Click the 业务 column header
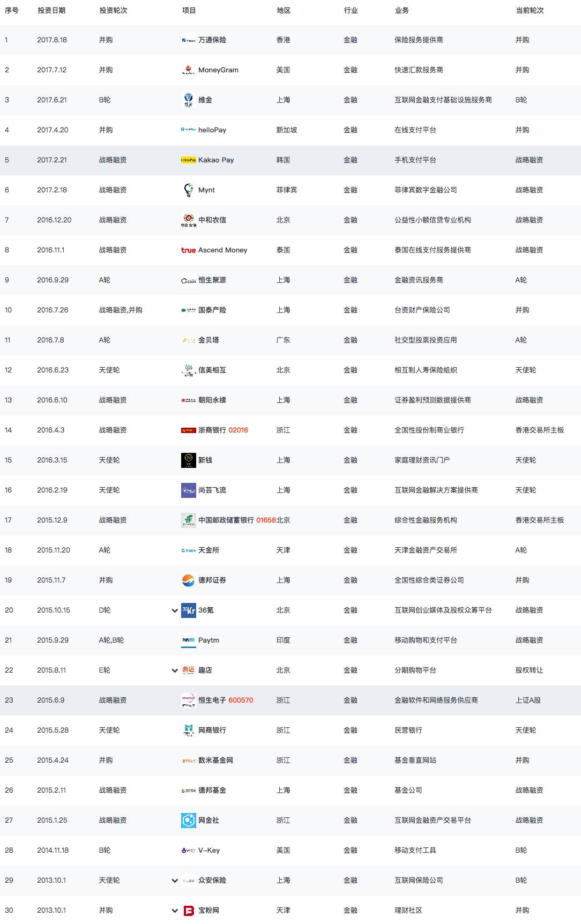The height and width of the screenshot is (924, 581). click(x=401, y=11)
